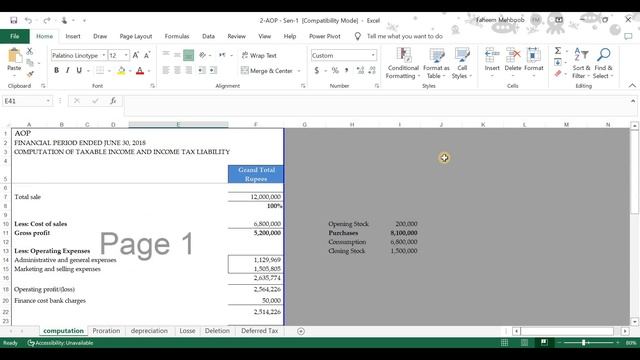This screenshot has width=640, height=360.
Task: Increase decimal places
Action: coord(360,71)
